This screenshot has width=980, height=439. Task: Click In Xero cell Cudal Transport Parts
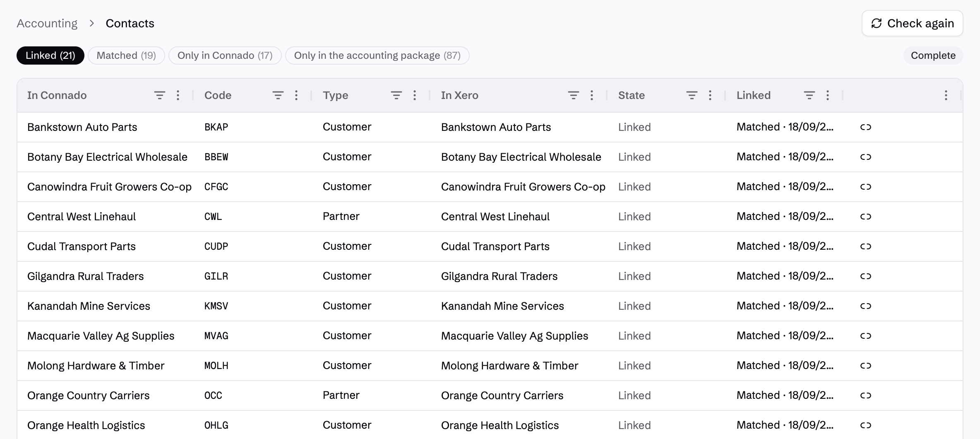coord(495,246)
